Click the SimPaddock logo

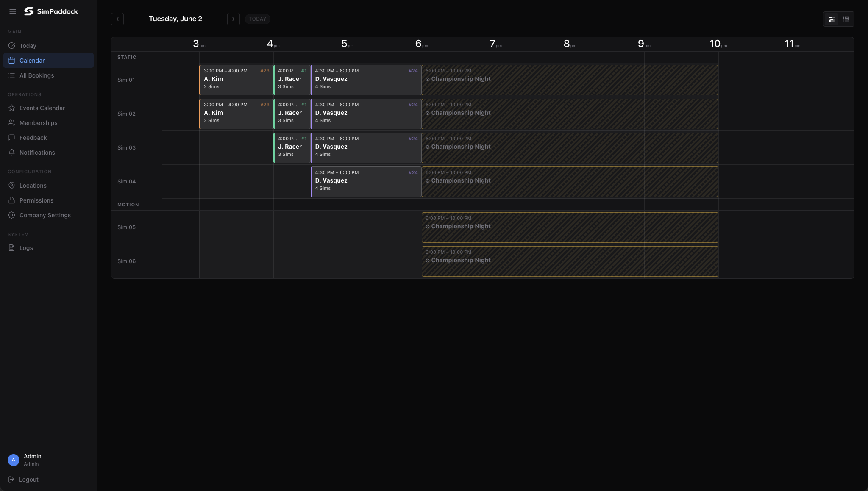click(x=51, y=11)
